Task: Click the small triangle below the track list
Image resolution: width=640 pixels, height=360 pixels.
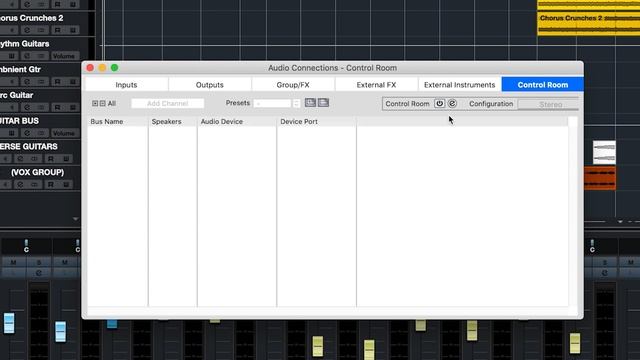Action: (x=76, y=219)
